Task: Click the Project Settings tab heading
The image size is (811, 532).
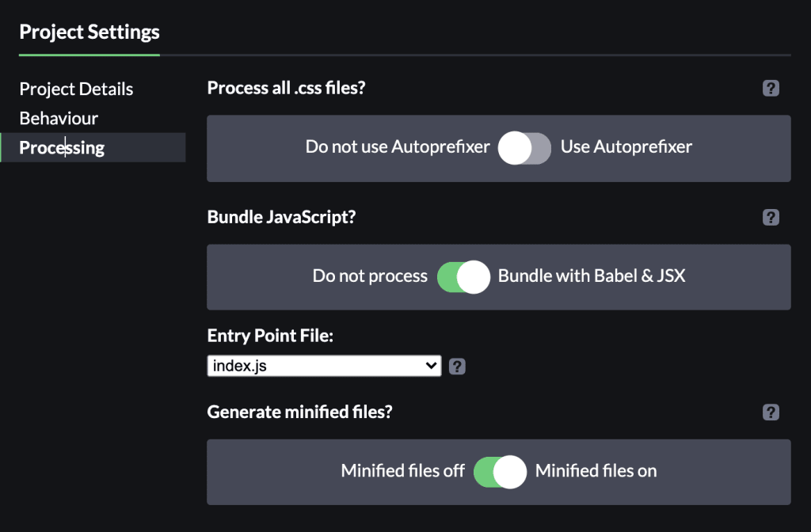Action: pos(89,32)
